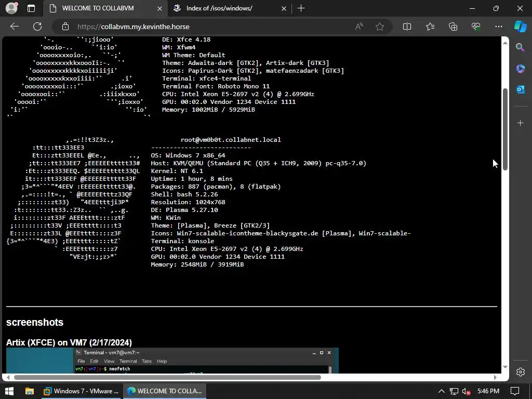Click vertical scrollbar up arrow
Viewport: 532px width, 399px height.
pos(505,43)
